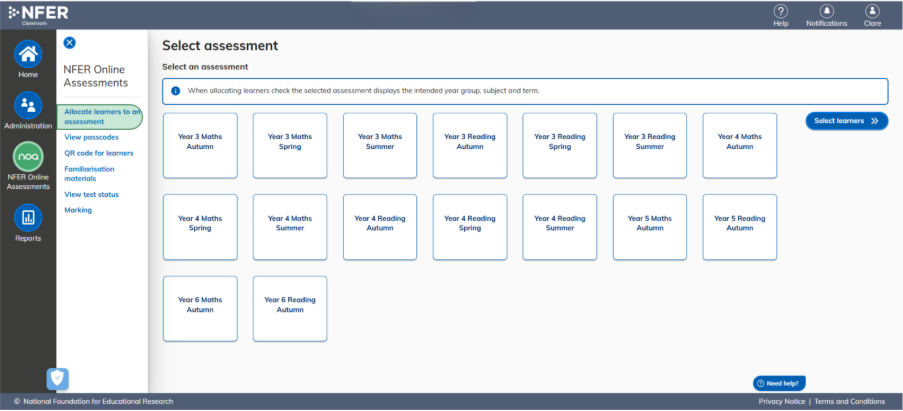View Notifications bell icon
Screen dimensions: 903x411
point(826,11)
